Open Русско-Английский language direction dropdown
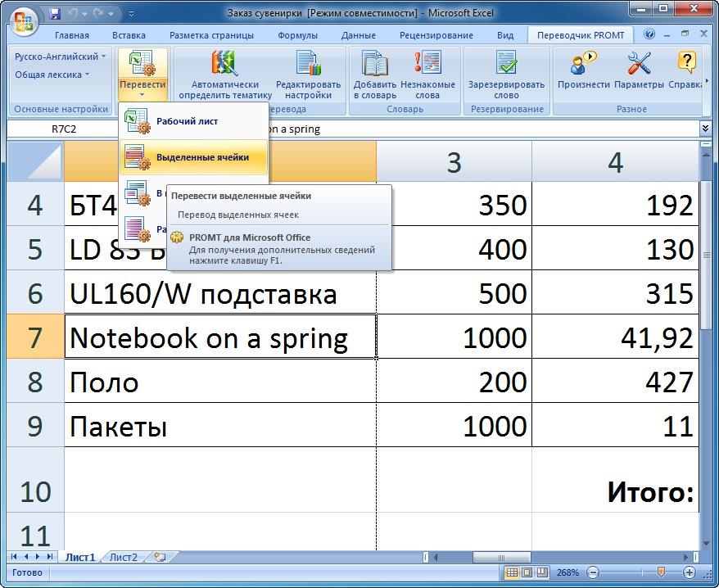 click(x=60, y=57)
